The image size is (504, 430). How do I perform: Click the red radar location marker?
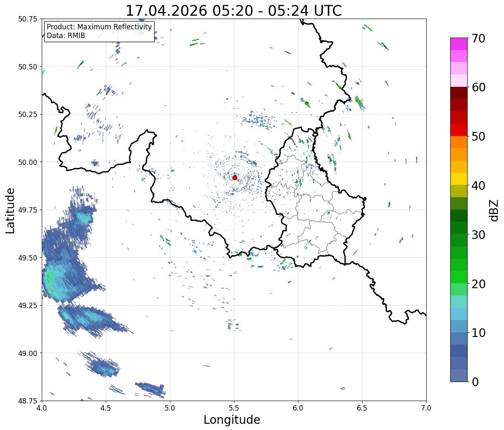[235, 177]
